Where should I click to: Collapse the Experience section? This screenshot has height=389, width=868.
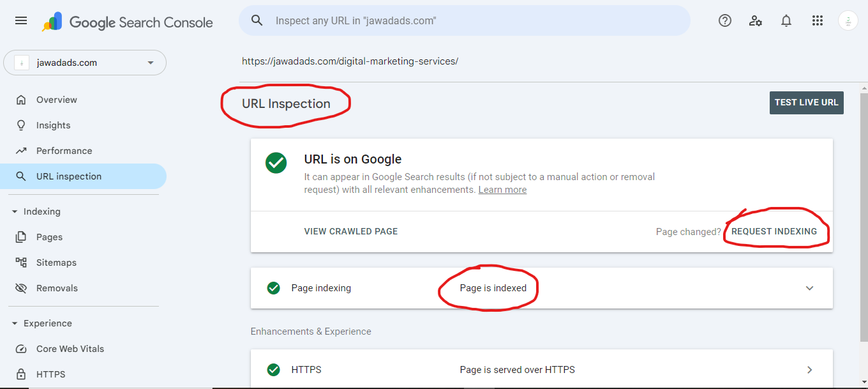point(15,323)
